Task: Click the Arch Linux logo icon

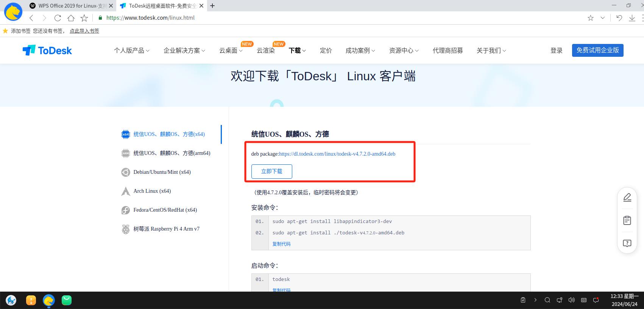Action: pos(125,191)
